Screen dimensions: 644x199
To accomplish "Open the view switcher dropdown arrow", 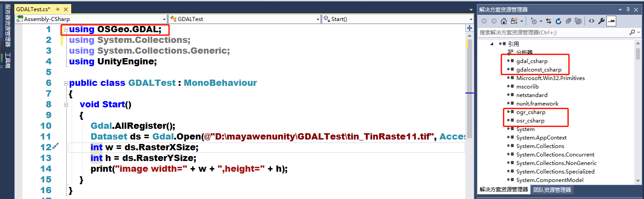I will pyautogui.click(x=522, y=21).
